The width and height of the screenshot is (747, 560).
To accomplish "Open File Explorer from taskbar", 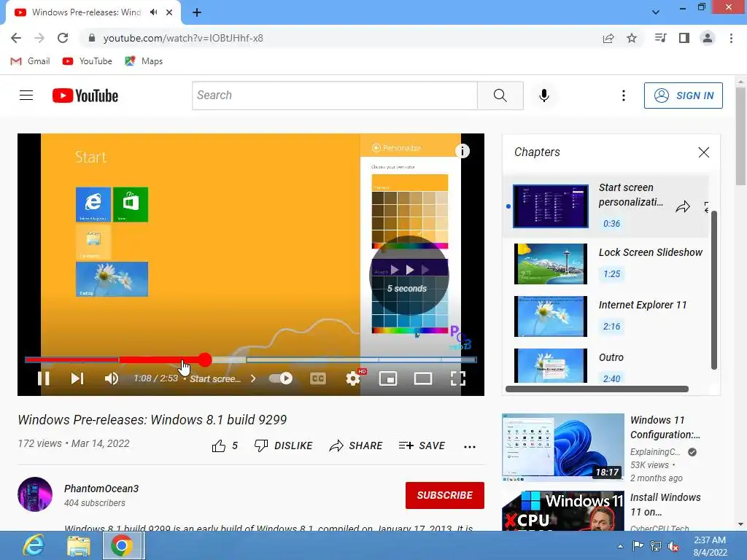I will point(78,545).
